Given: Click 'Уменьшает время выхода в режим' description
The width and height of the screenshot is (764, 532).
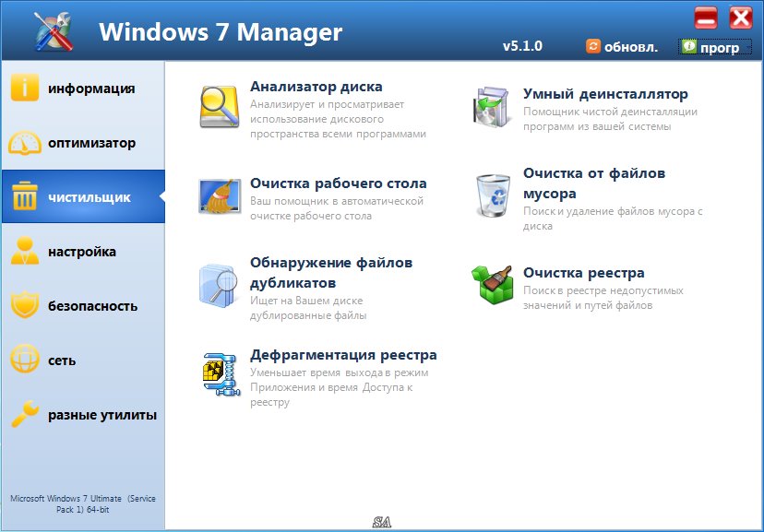Looking at the screenshot, I should pyautogui.click(x=340, y=387).
